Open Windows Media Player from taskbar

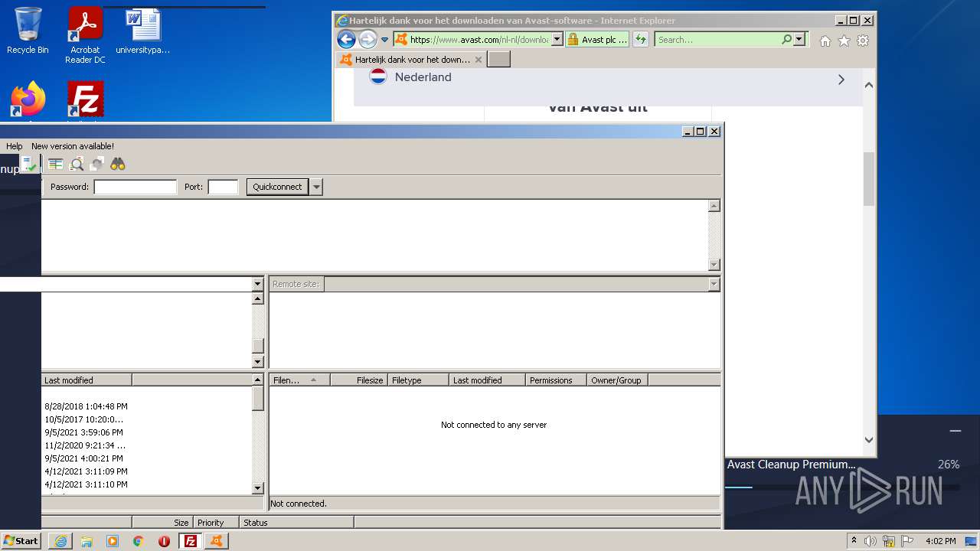tap(113, 541)
